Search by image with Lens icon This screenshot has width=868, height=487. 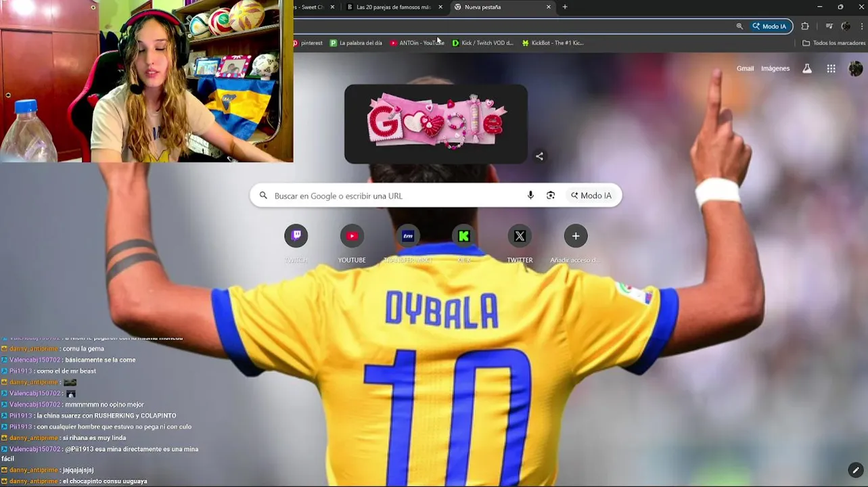pyautogui.click(x=551, y=195)
